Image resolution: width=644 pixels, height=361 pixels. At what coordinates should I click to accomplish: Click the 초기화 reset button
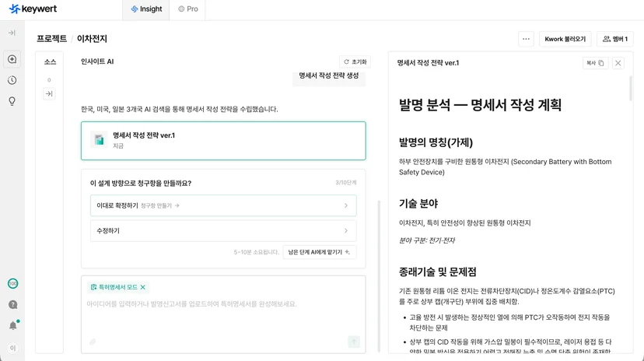coord(355,61)
